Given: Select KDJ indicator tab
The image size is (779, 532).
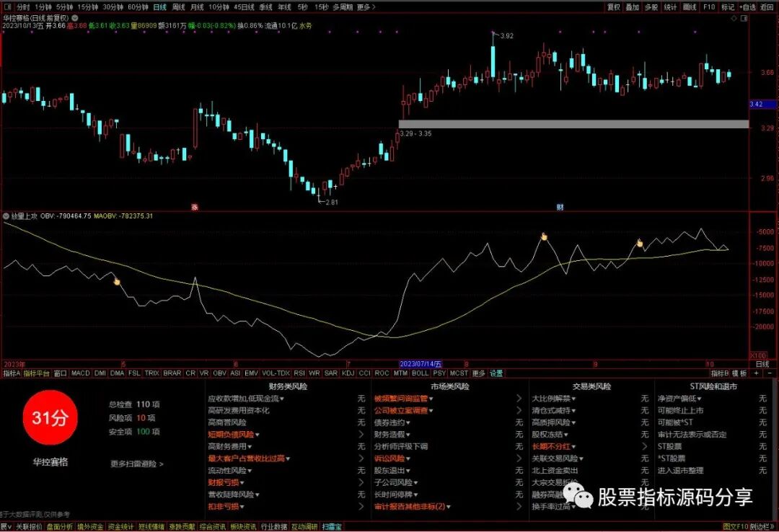Looking at the screenshot, I should point(348,373).
